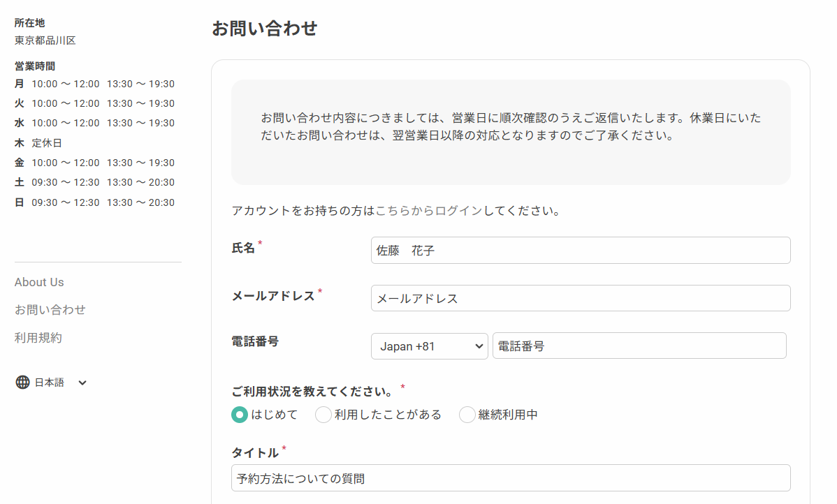Image resolution: width=837 pixels, height=504 pixels.
Task: Click into the 電話番号 phone number field
Action: (639, 346)
